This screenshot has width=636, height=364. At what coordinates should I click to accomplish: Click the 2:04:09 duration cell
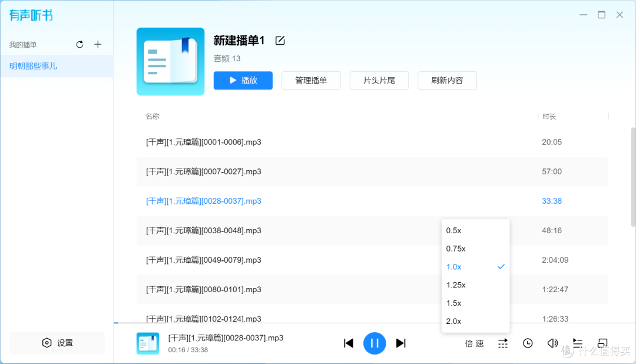[x=555, y=260]
